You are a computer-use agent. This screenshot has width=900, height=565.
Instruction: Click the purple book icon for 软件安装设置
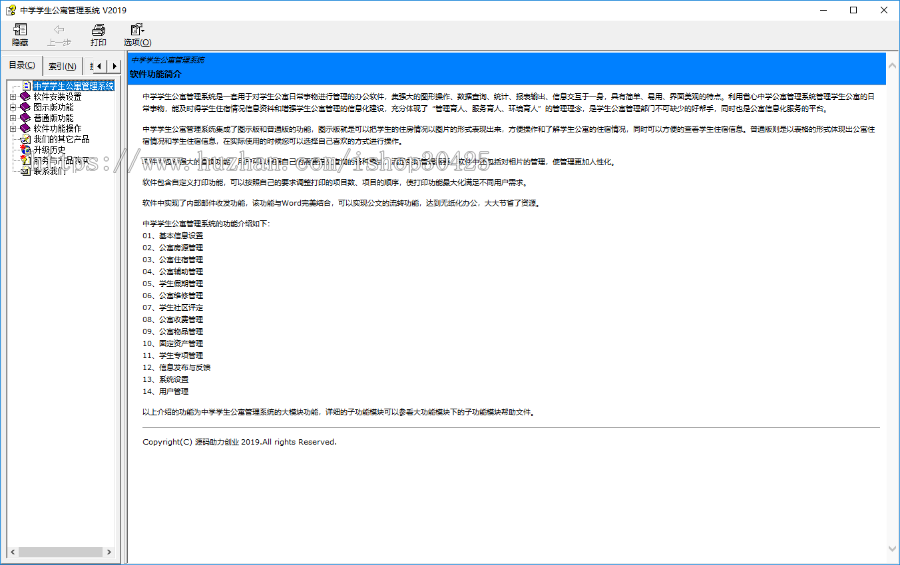tap(25, 96)
